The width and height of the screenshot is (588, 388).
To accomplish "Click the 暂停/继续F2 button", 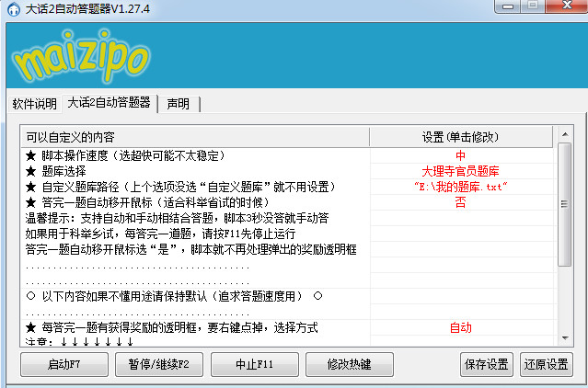I will 159,364.
